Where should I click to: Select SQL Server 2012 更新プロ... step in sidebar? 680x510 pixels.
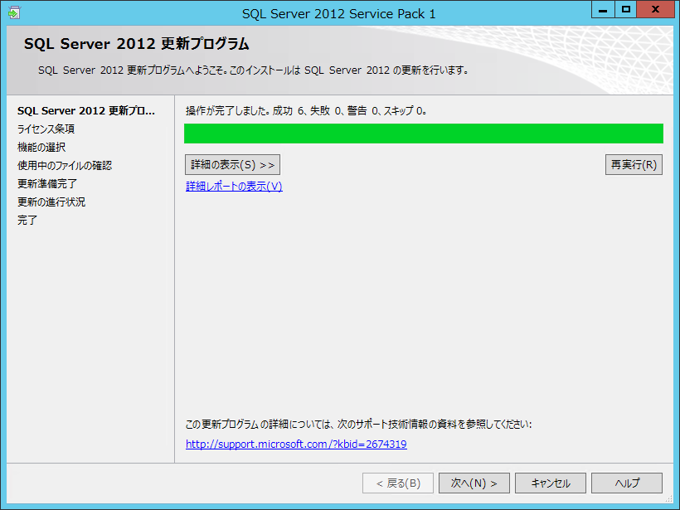[86, 111]
